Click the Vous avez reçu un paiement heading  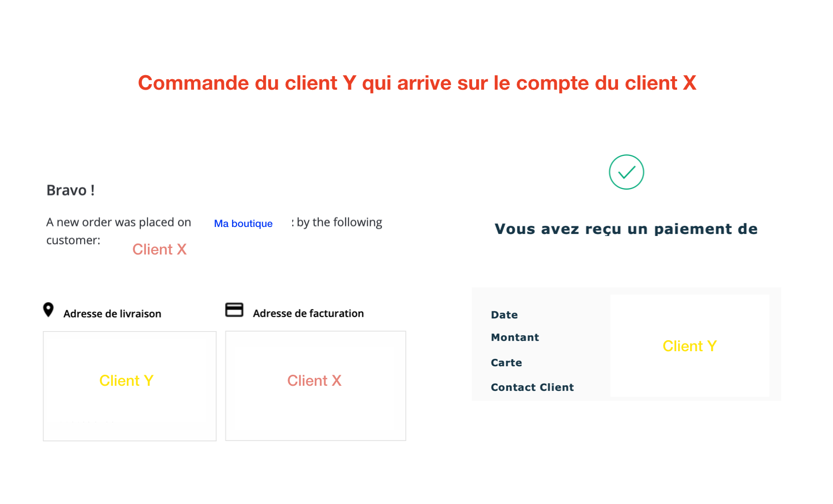click(x=626, y=229)
